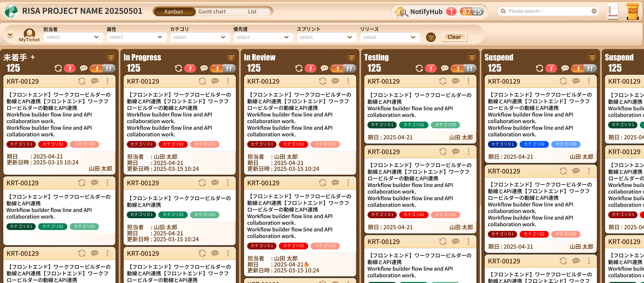
Task: Click the NotifyHub bell magnifier icon
Action: (x=401, y=12)
